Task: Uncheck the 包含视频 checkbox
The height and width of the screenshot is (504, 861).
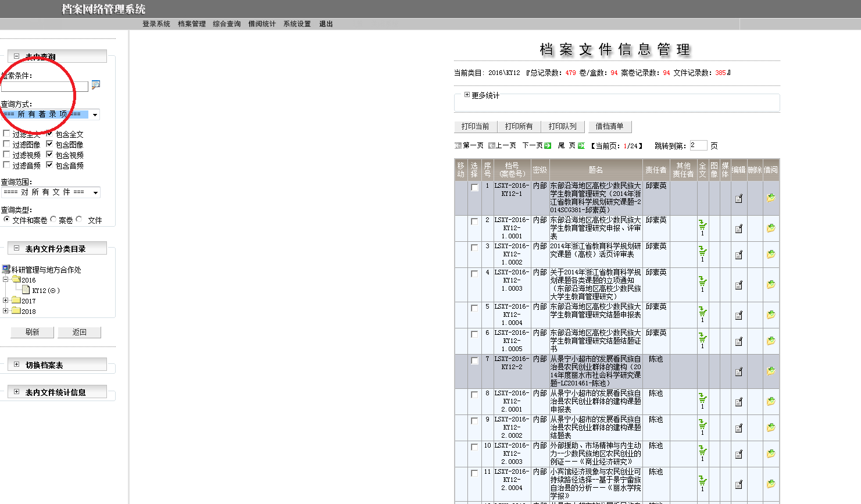Action: (x=49, y=155)
